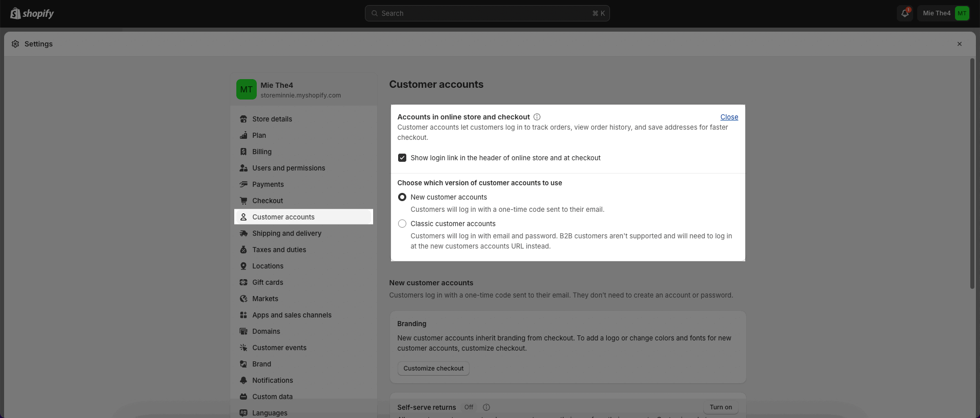Open Languages settings
The width and height of the screenshot is (980, 418).
[304, 412]
